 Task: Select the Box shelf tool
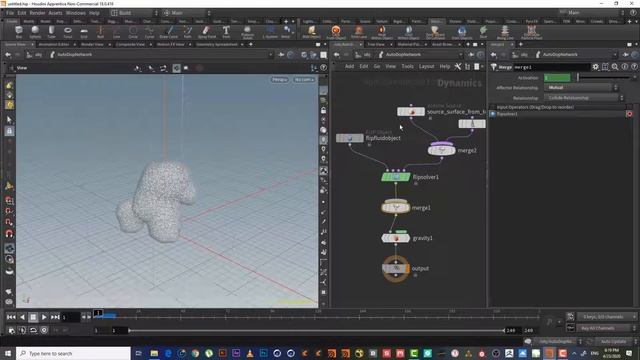(19, 31)
